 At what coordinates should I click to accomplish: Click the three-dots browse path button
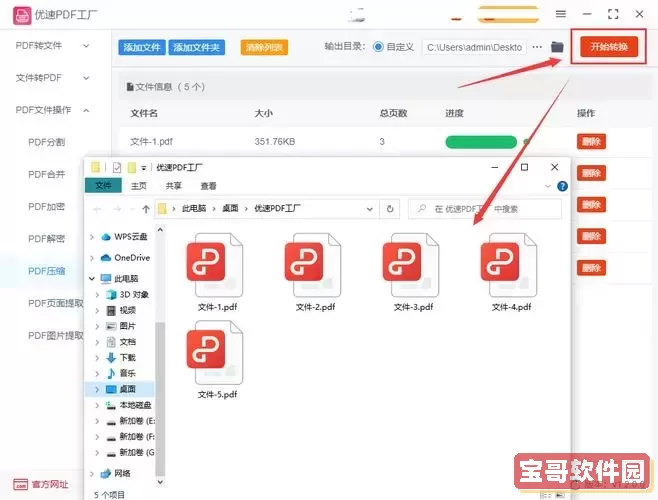point(537,47)
